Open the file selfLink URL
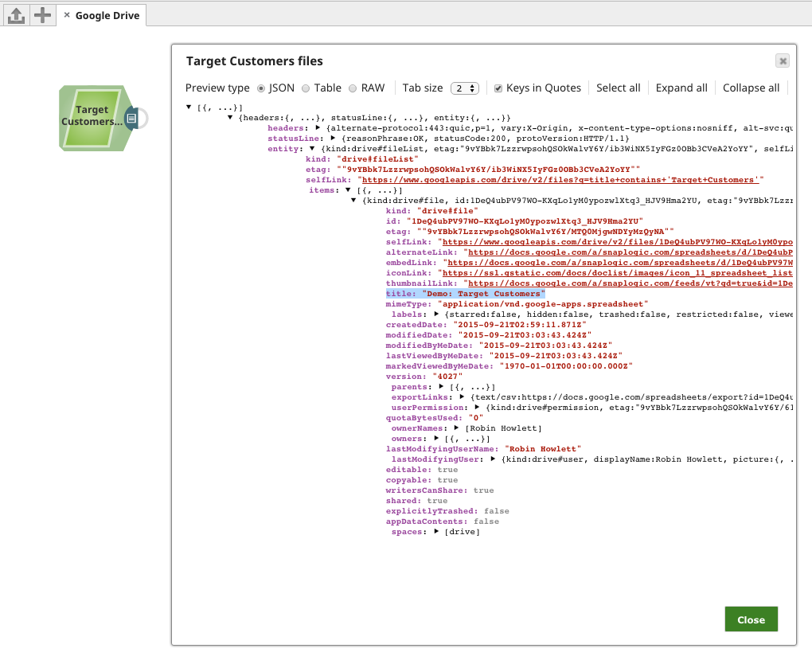This screenshot has width=812, height=660. 617,242
